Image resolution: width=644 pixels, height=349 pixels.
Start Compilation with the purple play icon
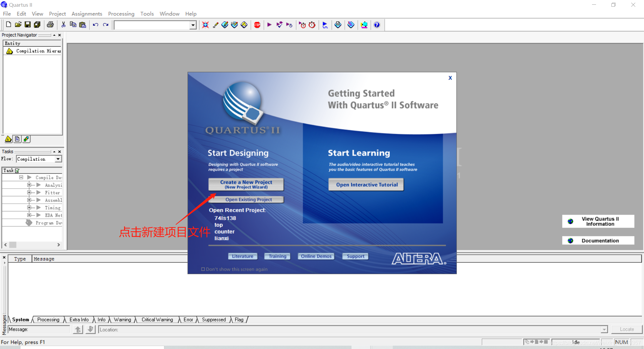(x=269, y=25)
